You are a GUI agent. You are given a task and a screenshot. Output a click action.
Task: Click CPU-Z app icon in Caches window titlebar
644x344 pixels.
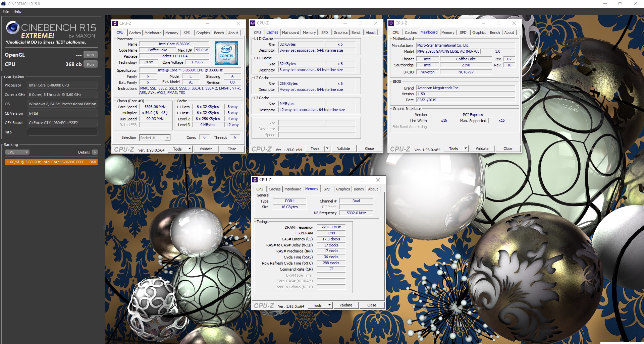pos(253,23)
